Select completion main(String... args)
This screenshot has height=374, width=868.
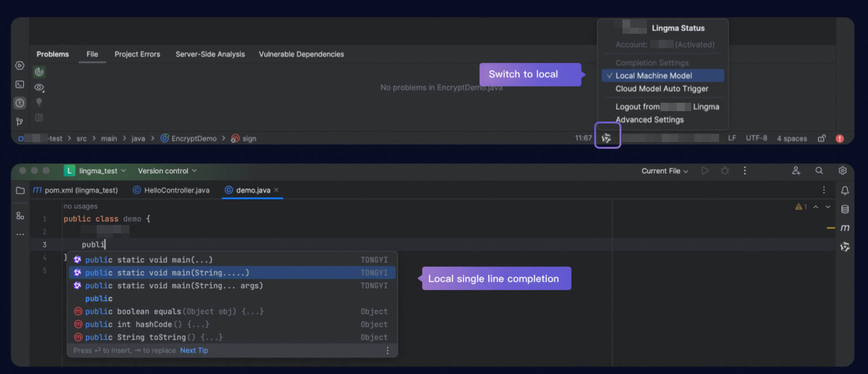[232, 286]
